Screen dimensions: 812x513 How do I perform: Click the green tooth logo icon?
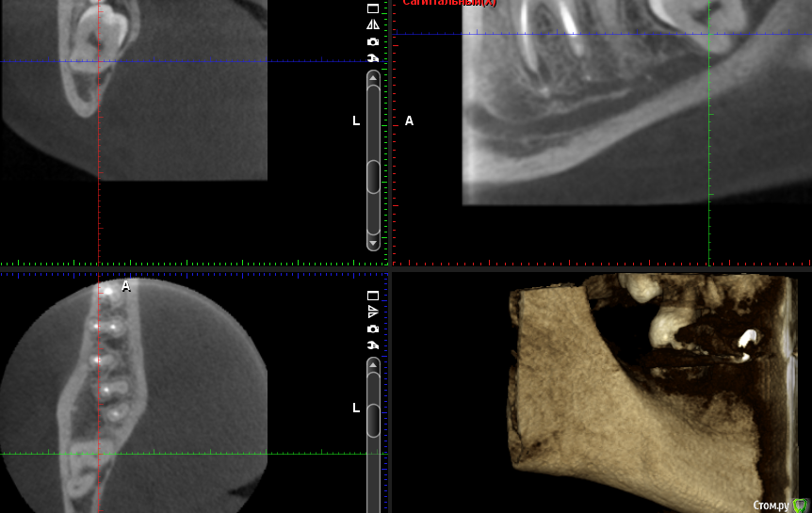(801, 505)
